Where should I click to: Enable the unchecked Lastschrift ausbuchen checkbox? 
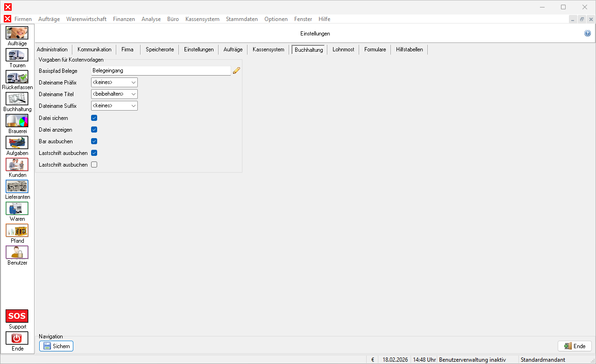pos(94,165)
